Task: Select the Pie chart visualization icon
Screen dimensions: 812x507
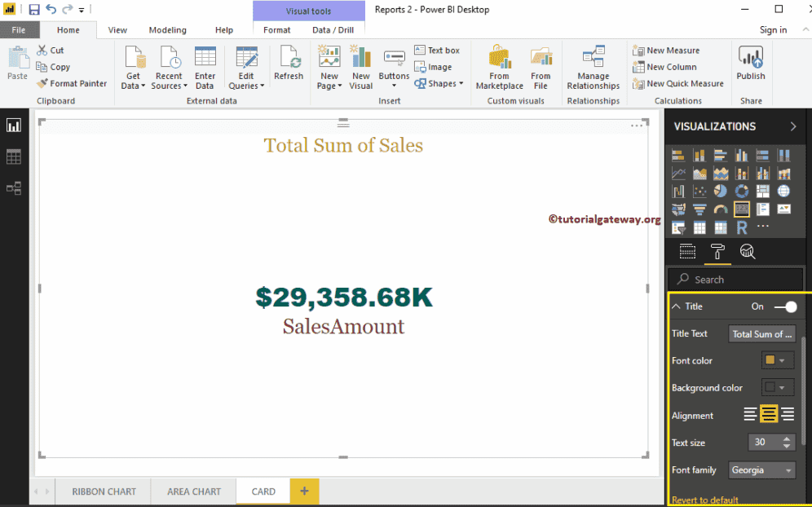Action: (x=721, y=191)
